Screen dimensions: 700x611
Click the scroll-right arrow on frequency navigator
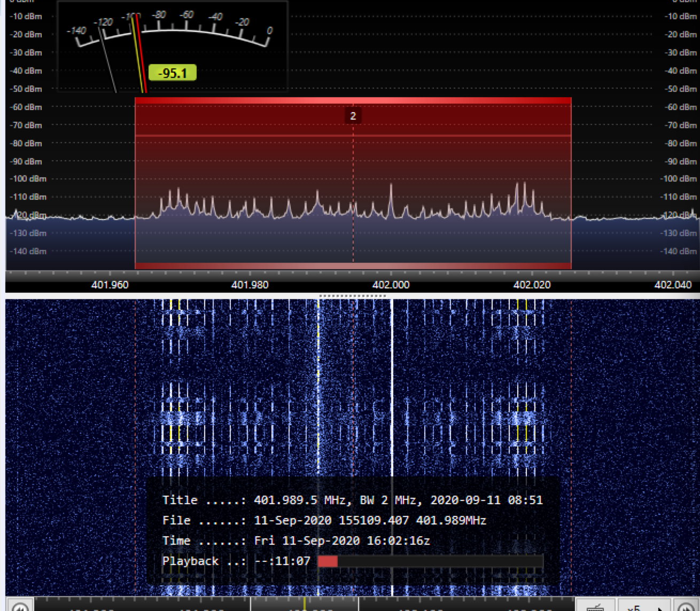[686, 607]
